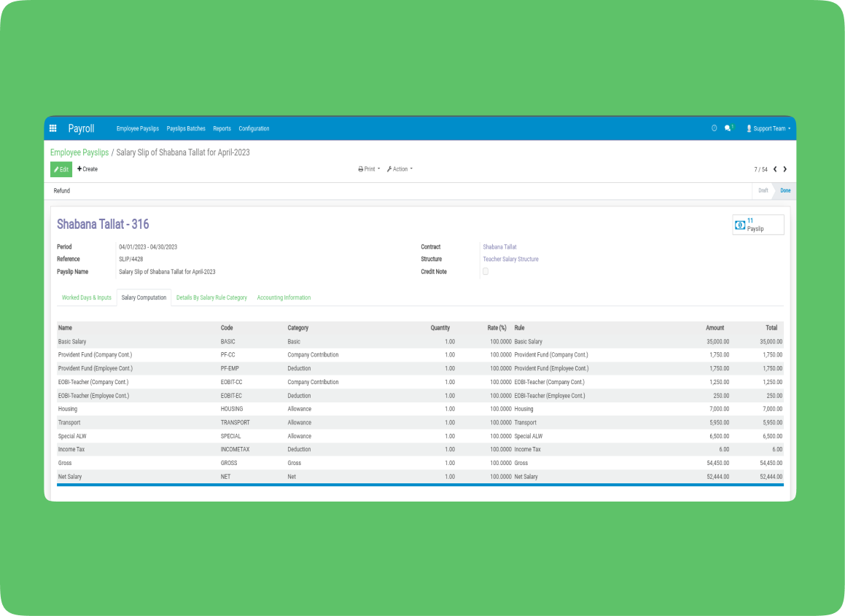Expand the Print dropdown
This screenshot has width=845, height=616.
[369, 169]
